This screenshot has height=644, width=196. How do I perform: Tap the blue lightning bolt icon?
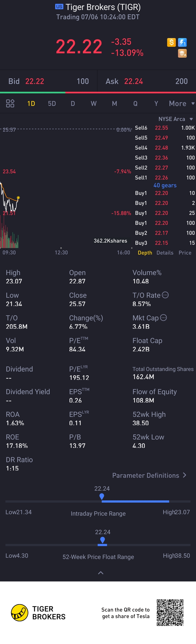(x=182, y=42)
